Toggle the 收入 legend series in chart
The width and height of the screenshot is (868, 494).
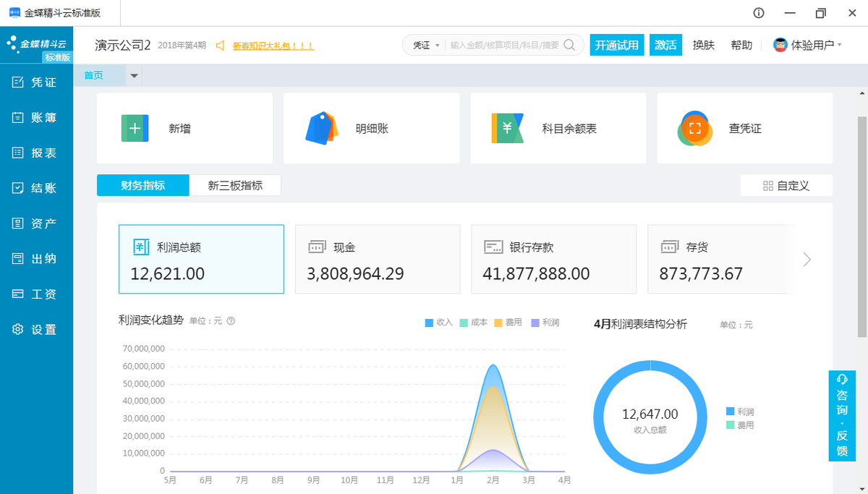click(438, 323)
